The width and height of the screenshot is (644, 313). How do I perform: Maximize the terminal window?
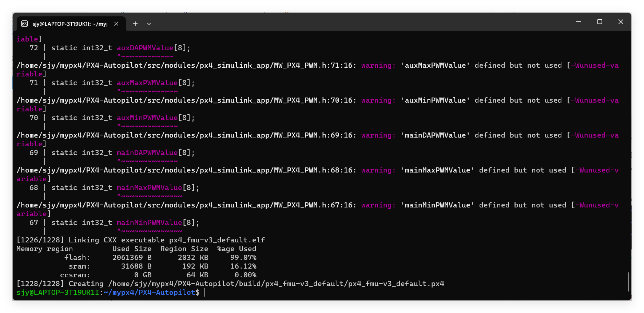pos(600,22)
